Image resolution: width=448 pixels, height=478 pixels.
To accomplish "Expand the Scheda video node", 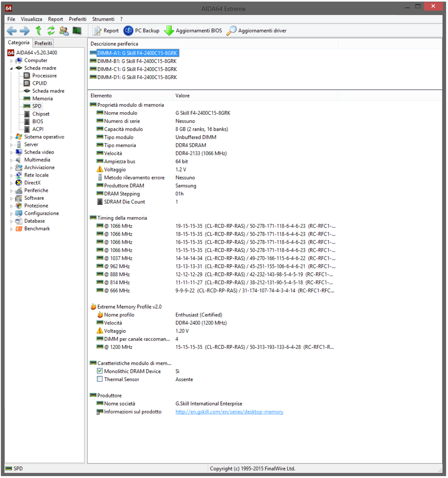I will coord(11,153).
